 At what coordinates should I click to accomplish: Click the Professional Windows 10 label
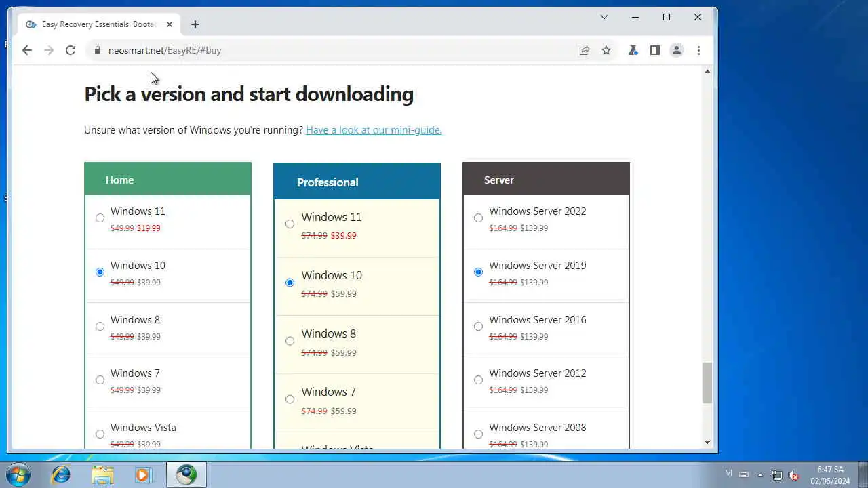point(332,275)
